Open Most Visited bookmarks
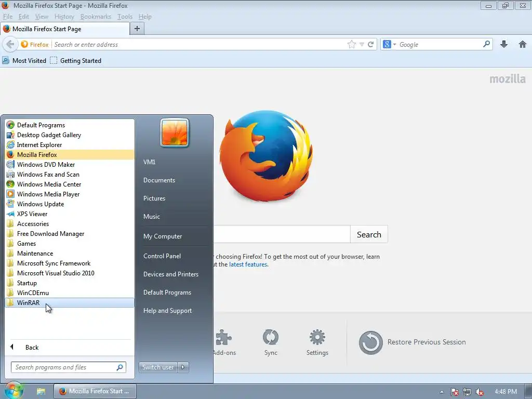This screenshot has width=532, height=399. (24, 61)
